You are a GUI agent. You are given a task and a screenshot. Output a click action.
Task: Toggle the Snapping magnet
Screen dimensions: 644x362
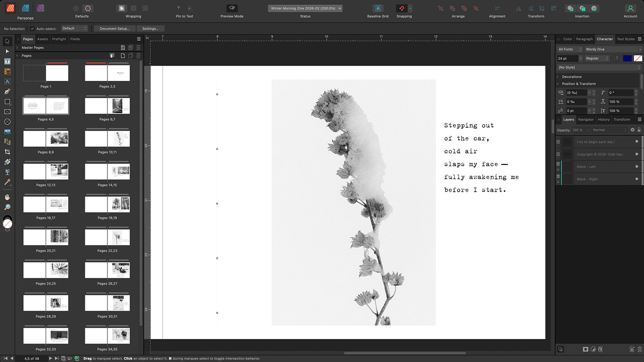402,8
